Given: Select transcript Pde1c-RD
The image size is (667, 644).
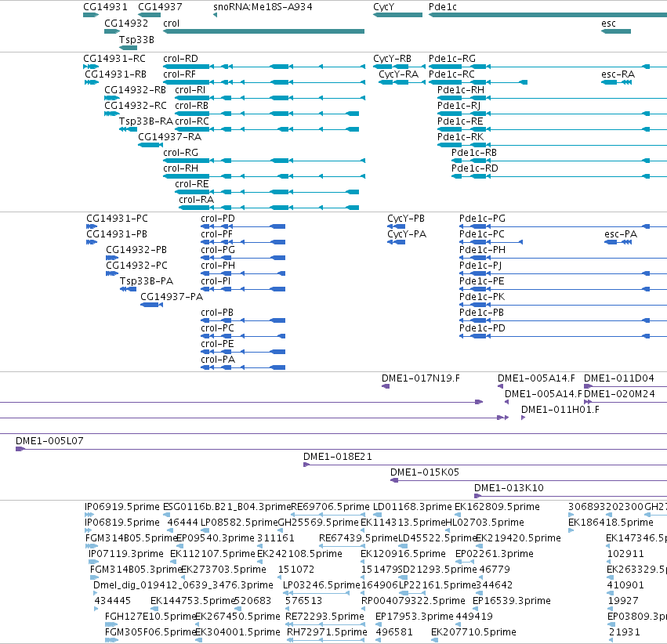Looking at the screenshot, I should [x=559, y=176].
